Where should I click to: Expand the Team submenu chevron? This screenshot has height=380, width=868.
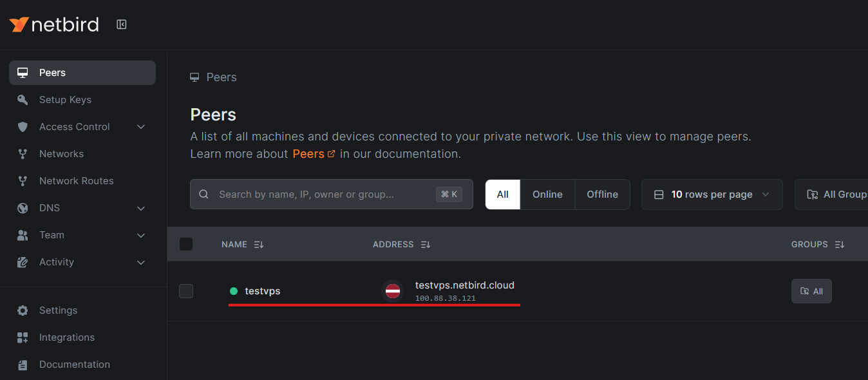(x=141, y=235)
